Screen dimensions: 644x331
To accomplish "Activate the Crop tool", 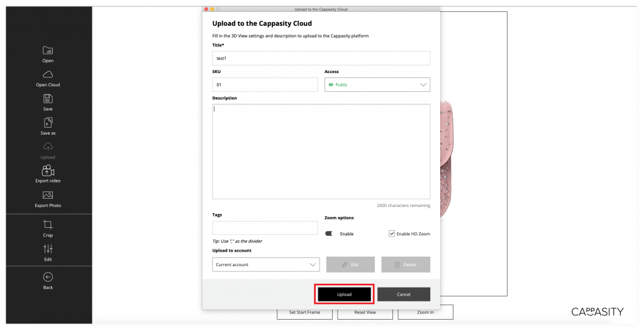I will click(x=48, y=225).
